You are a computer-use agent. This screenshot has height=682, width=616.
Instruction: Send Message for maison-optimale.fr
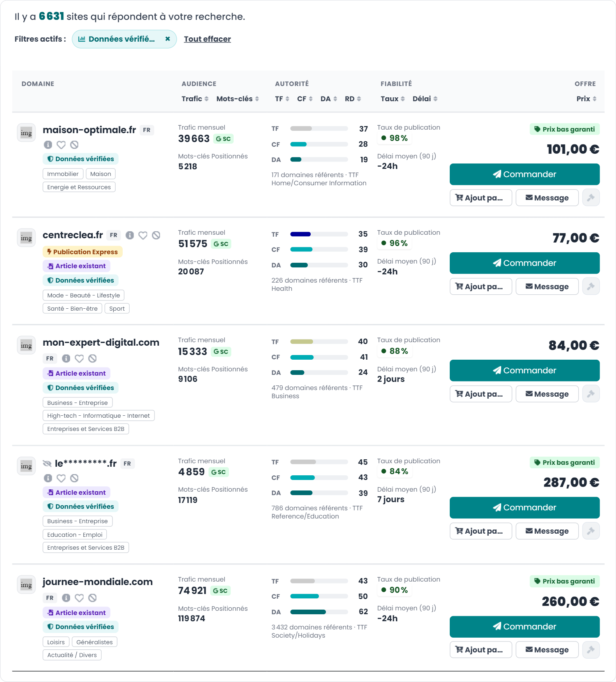pyautogui.click(x=547, y=198)
